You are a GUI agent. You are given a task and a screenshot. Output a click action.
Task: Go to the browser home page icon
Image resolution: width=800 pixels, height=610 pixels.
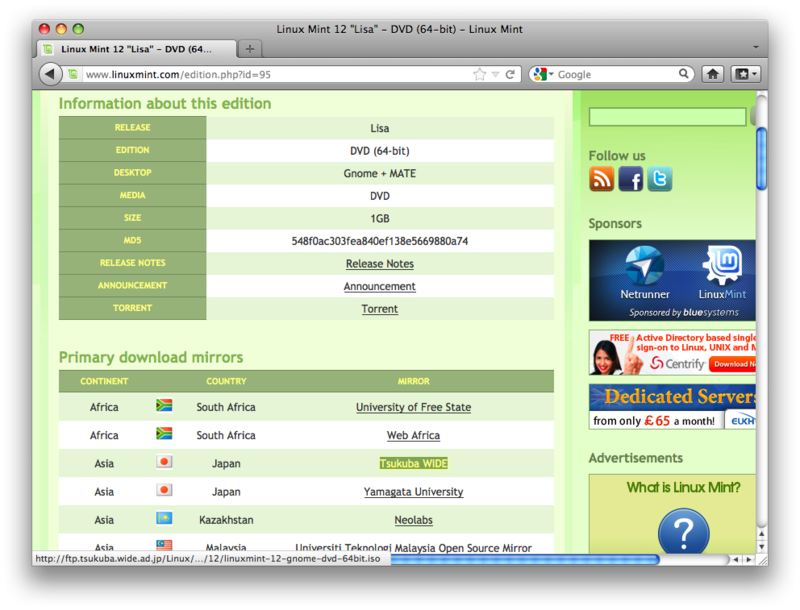712,74
